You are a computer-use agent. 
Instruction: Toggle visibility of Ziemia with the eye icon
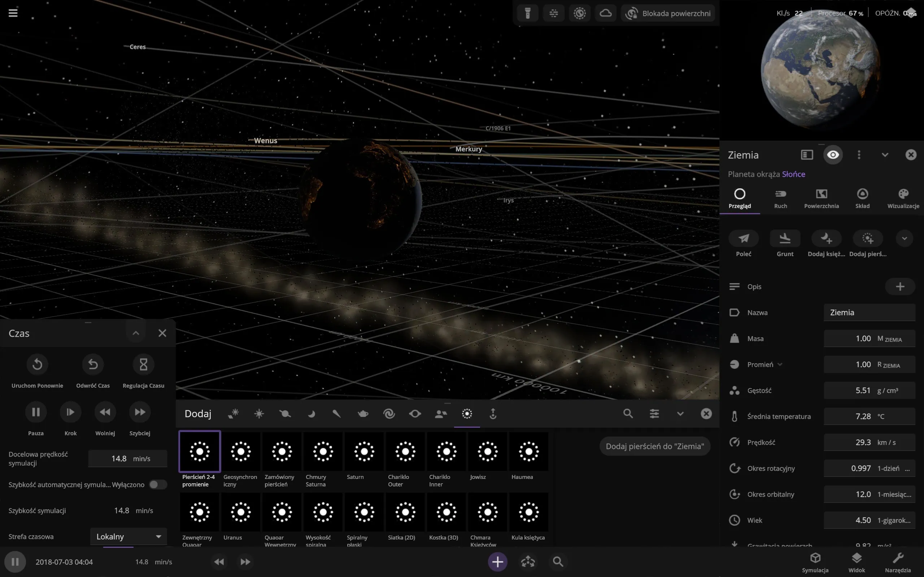833,154
